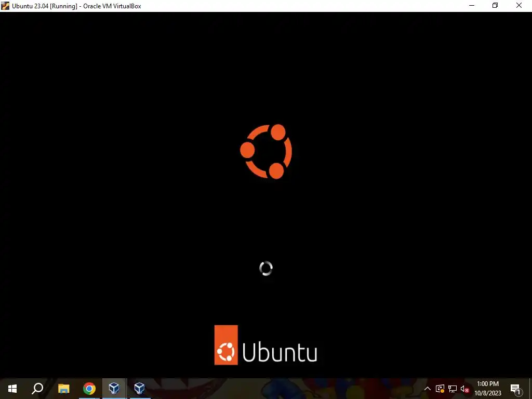Click the Ubuntu 23.04 [Running] window title
Viewport: 532px width, 399px height.
click(x=76, y=6)
